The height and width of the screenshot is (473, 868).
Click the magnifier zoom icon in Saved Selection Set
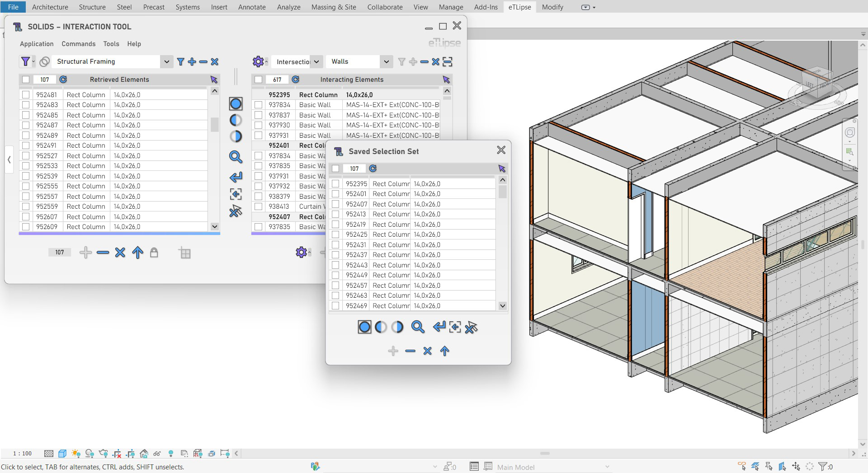pyautogui.click(x=417, y=327)
